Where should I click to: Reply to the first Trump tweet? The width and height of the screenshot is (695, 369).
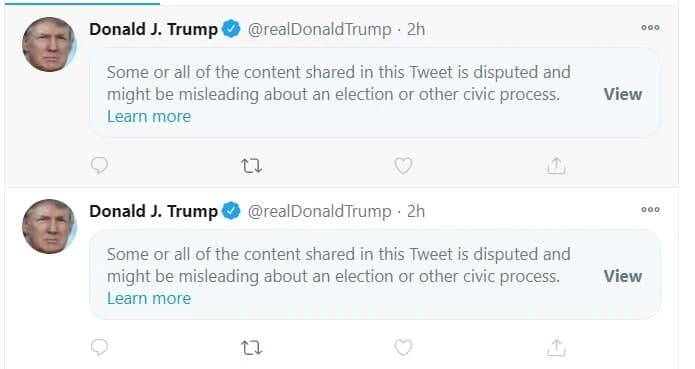click(x=99, y=165)
